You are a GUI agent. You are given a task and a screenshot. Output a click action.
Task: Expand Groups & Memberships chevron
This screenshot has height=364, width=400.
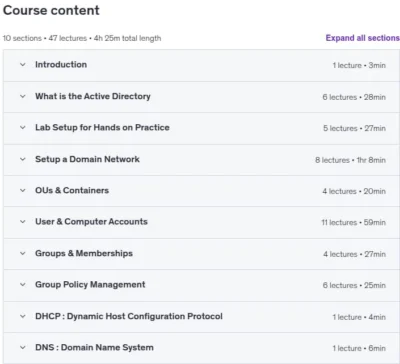[x=23, y=253]
